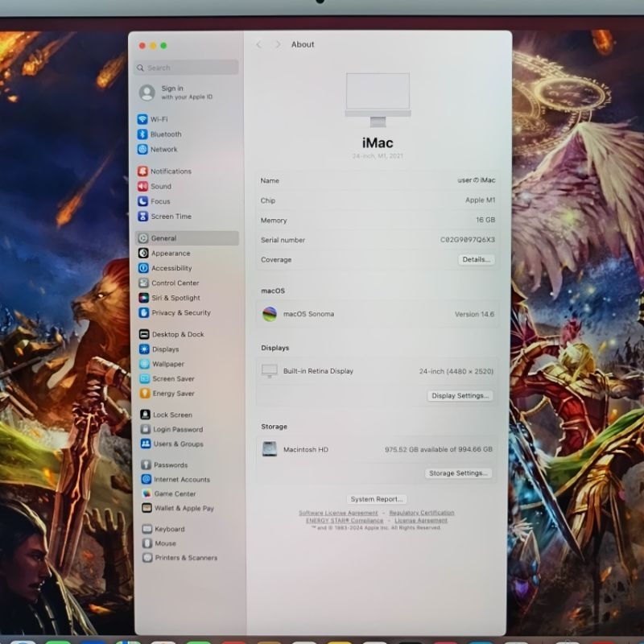The height and width of the screenshot is (644, 644).
Task: Click the Storage Settings button
Action: coord(458,473)
